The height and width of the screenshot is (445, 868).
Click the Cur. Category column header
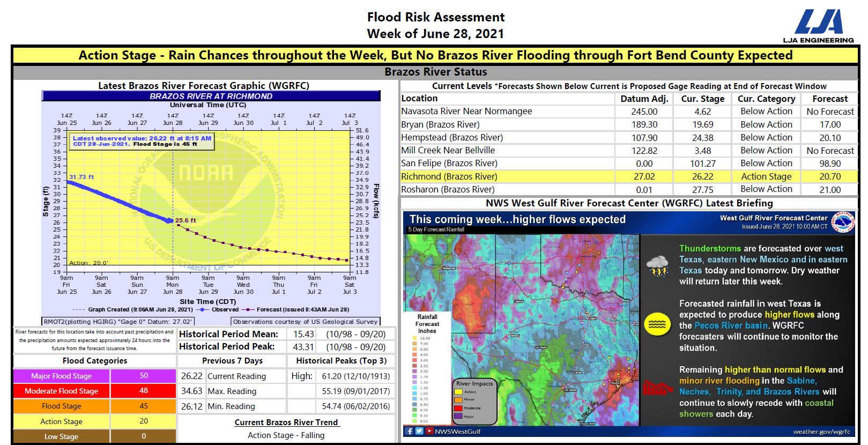[766, 99]
